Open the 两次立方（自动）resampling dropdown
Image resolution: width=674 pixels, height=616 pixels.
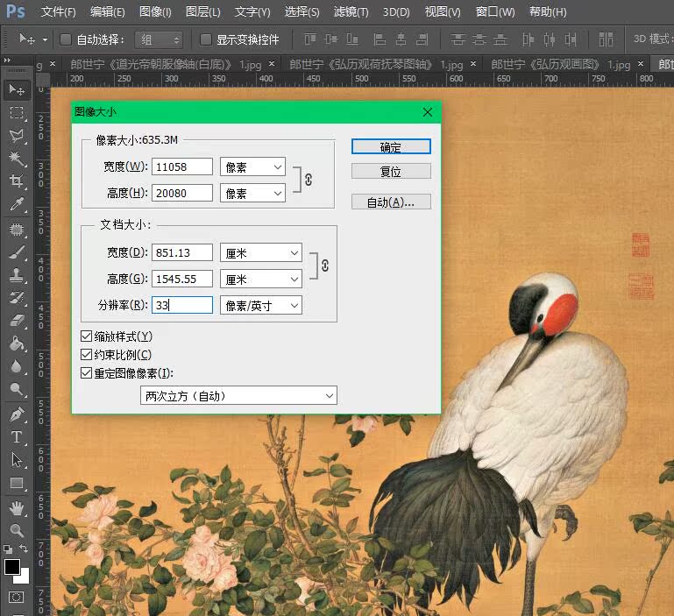click(x=238, y=395)
